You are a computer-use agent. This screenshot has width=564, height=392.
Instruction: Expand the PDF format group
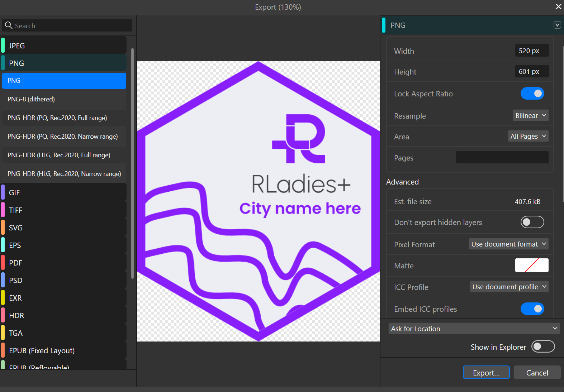point(64,263)
